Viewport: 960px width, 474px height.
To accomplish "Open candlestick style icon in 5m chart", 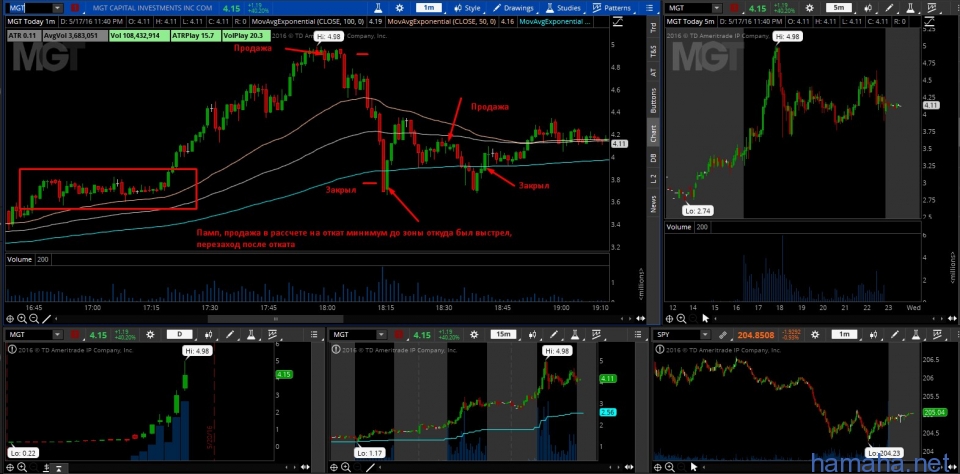I will point(868,8).
